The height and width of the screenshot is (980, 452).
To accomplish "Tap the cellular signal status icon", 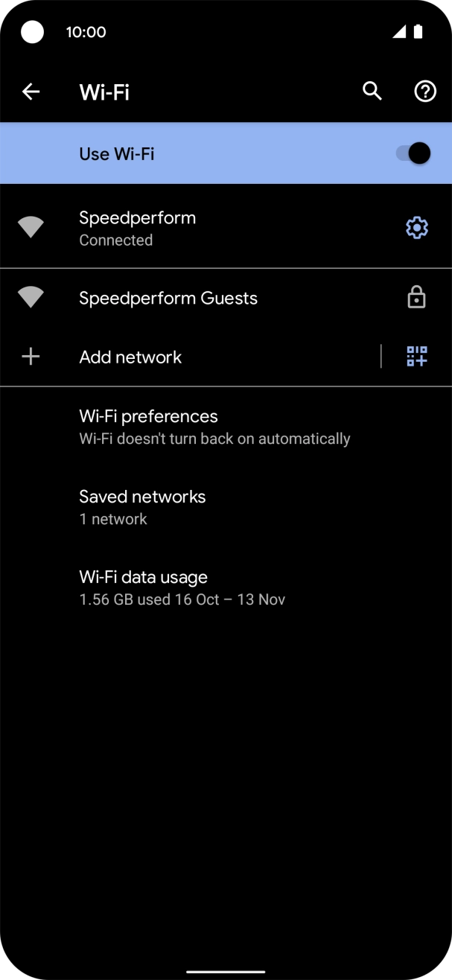I will coord(399,31).
